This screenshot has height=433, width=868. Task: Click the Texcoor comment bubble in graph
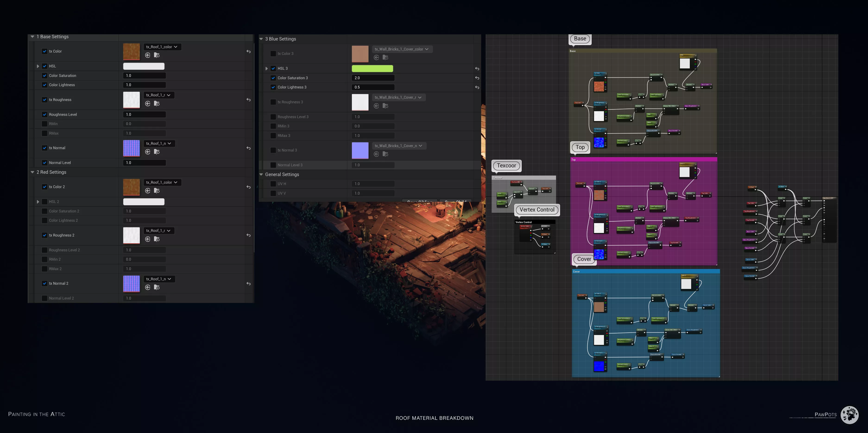click(x=506, y=165)
